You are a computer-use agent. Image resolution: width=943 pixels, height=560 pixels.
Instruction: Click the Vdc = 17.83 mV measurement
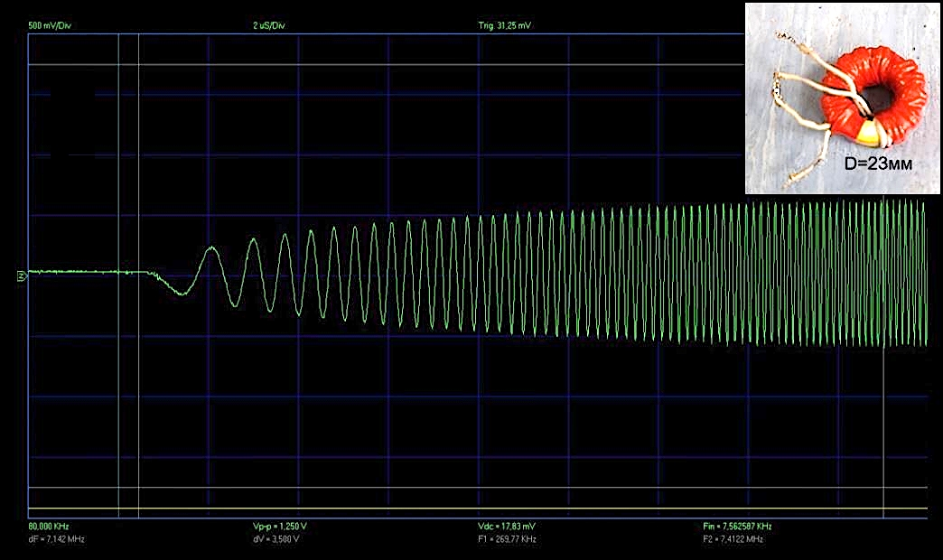click(x=508, y=526)
